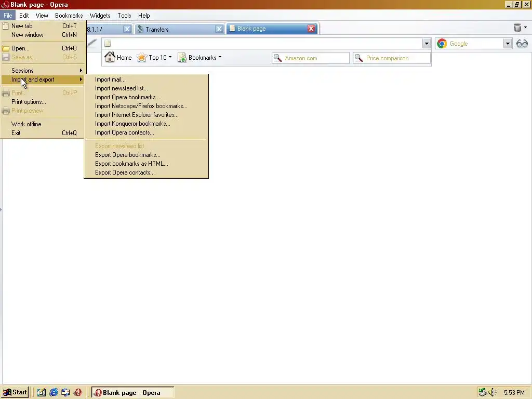This screenshot has width=532, height=399.
Task: Open the Bookmarks menu in menu bar
Action: [69, 15]
